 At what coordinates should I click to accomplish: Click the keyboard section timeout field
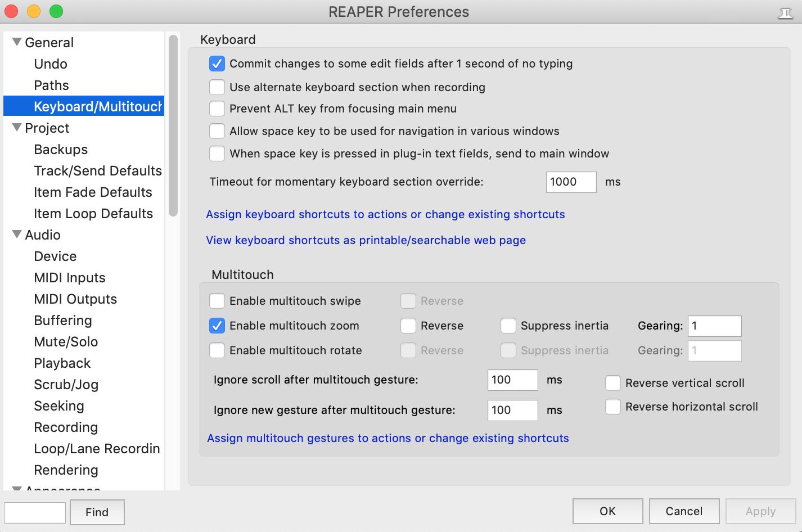571,182
